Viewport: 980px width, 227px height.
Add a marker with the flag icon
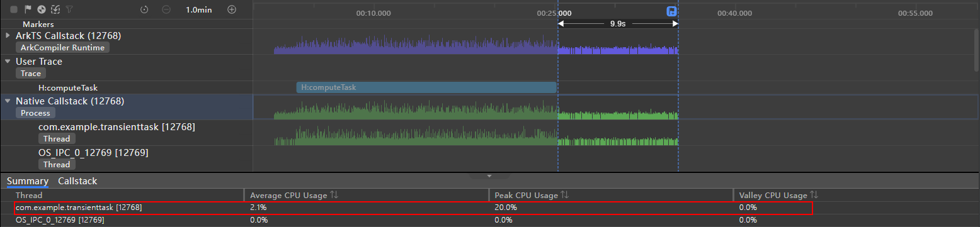[x=28, y=9]
